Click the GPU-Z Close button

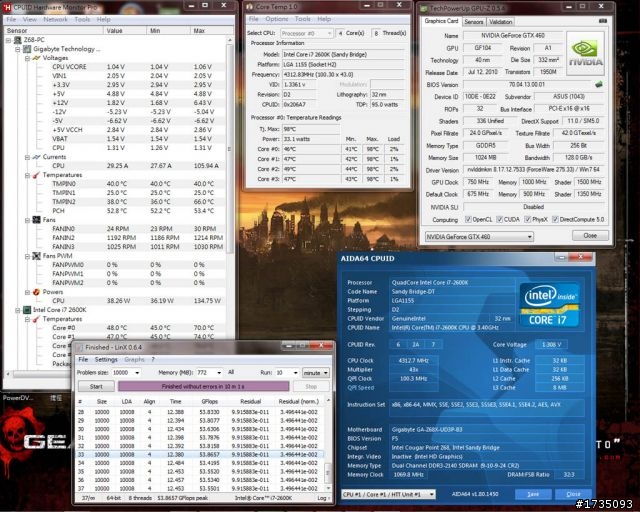coord(590,236)
